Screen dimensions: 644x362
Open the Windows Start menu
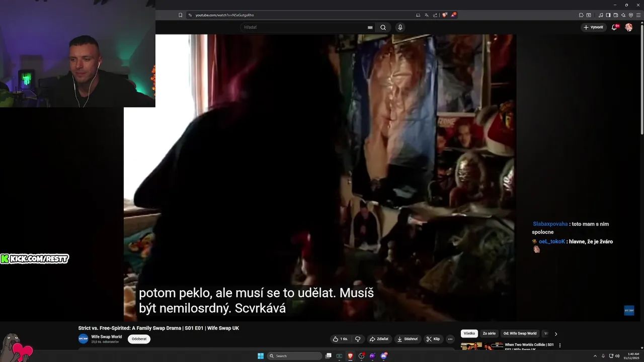tap(261, 356)
